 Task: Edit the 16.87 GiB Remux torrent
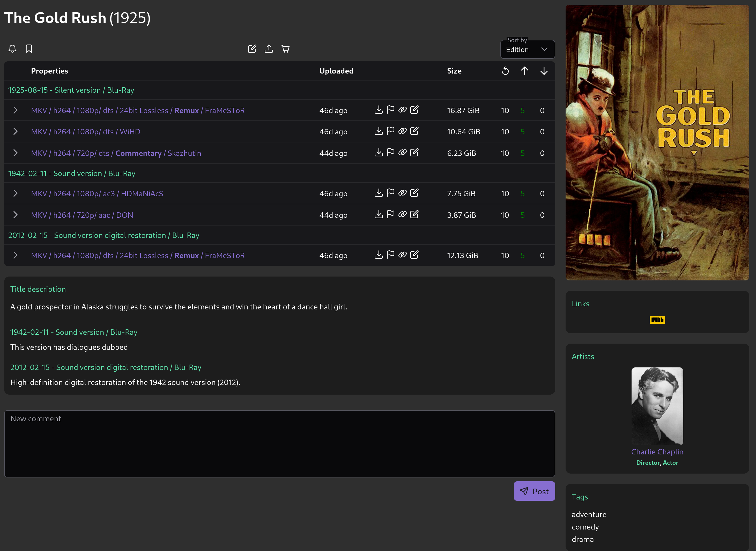coord(414,110)
